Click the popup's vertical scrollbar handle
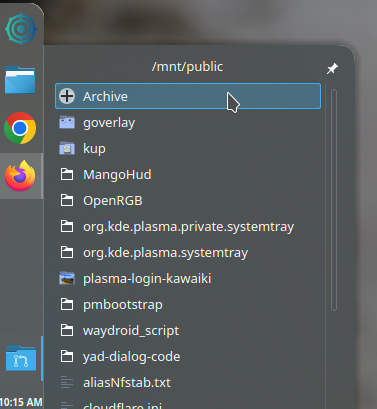377x409 pixels. 334,200
